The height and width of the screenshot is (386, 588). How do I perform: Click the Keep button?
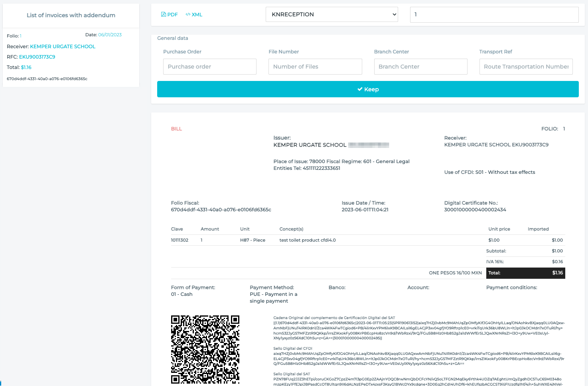pyautogui.click(x=368, y=89)
